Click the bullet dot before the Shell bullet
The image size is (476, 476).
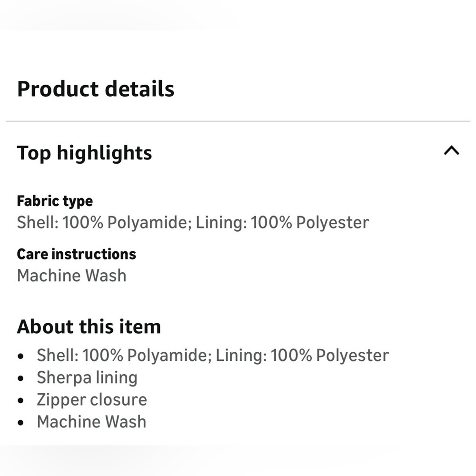tap(20, 356)
